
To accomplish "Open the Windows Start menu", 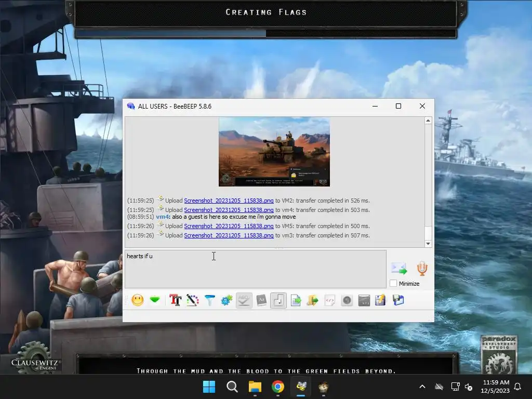I will 209,387.
